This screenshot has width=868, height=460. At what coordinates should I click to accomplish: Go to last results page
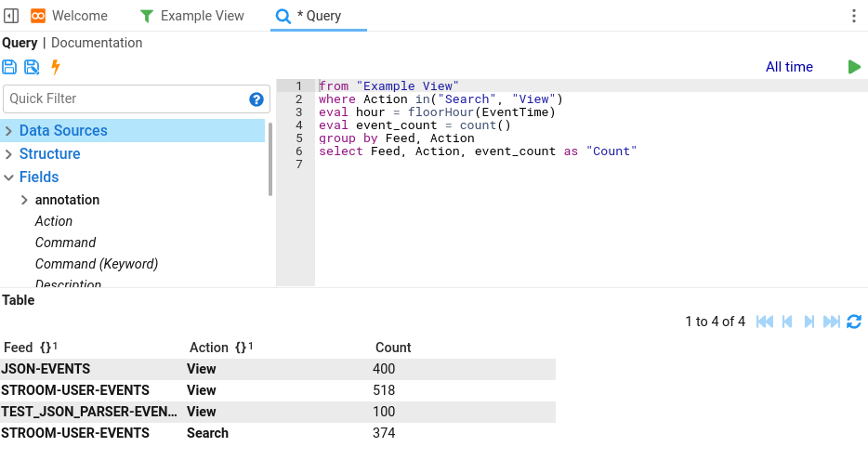click(832, 322)
